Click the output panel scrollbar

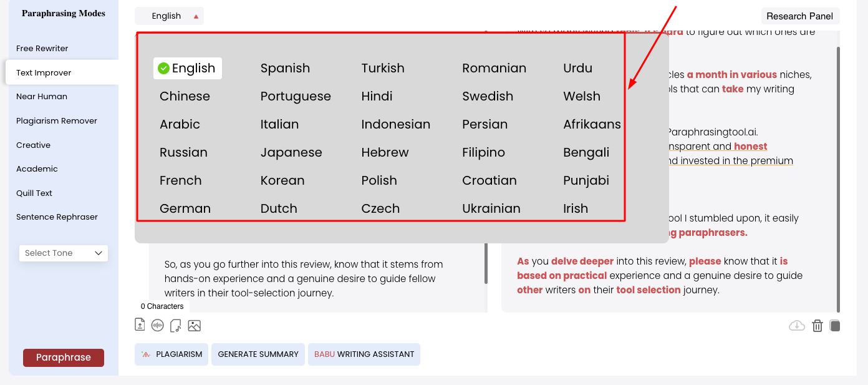coord(838,175)
